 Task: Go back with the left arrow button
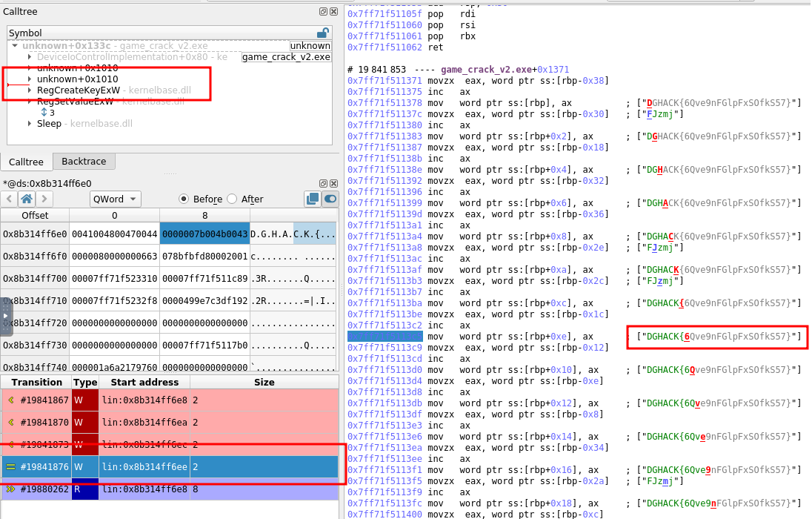click(x=9, y=199)
